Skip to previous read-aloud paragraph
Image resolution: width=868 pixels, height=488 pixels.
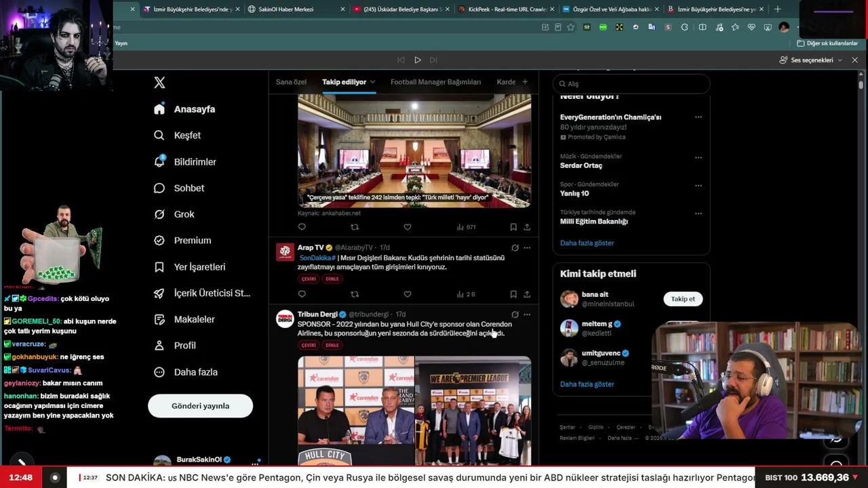401,60
